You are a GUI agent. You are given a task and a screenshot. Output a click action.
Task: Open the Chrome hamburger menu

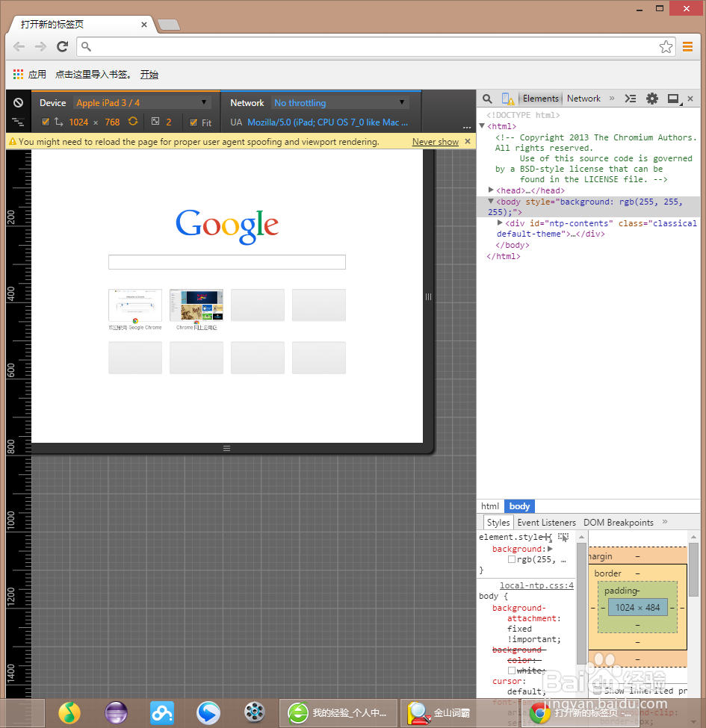pyautogui.click(x=688, y=46)
